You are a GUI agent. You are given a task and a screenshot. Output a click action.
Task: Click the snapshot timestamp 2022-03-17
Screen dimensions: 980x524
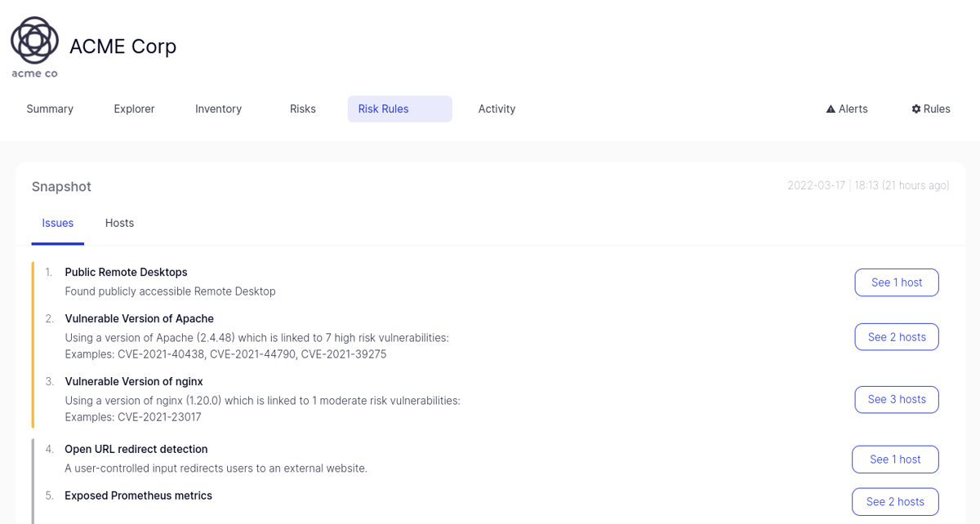click(868, 186)
